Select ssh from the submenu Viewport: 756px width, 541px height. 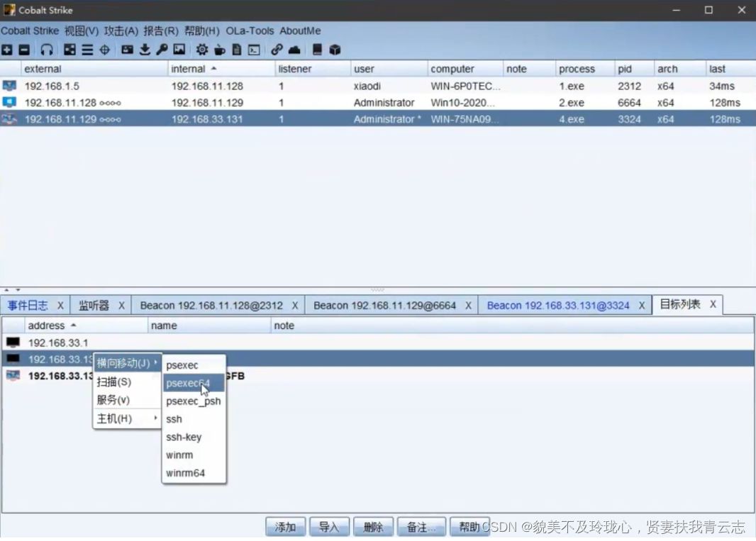pos(194,419)
